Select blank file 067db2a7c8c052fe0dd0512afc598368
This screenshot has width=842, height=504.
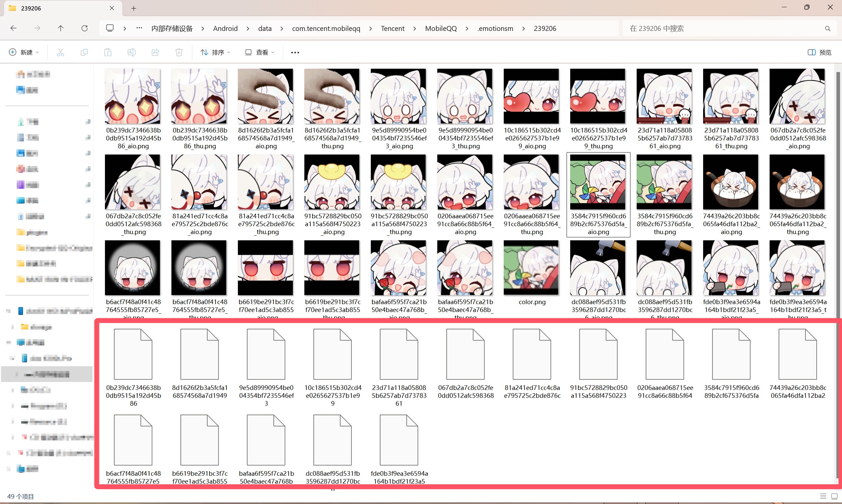[x=466, y=363]
